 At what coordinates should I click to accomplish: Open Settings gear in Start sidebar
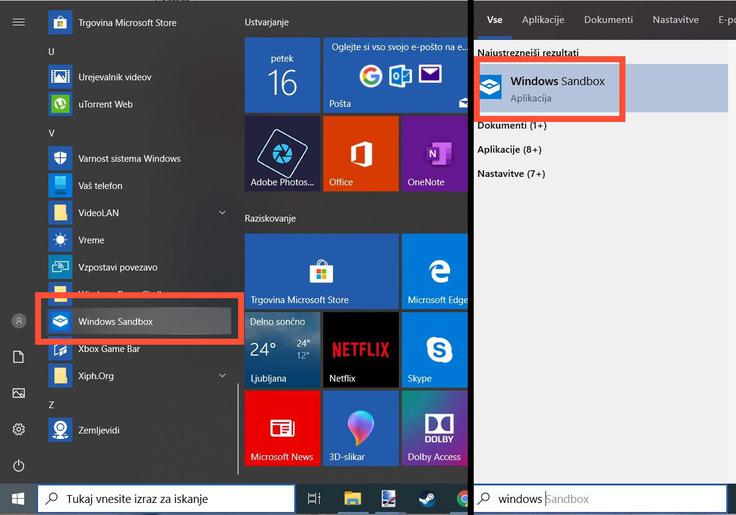[19, 429]
